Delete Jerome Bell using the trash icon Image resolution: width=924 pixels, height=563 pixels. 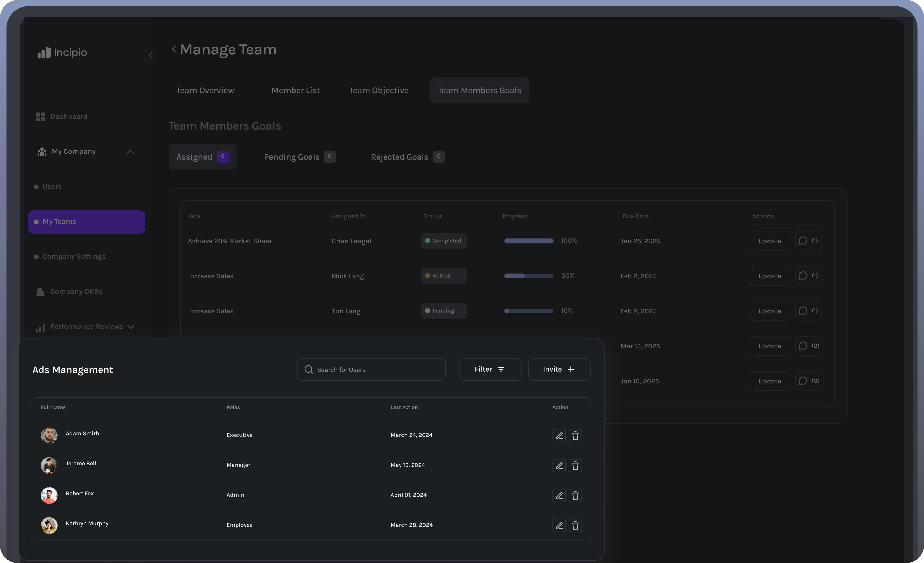[576, 466]
